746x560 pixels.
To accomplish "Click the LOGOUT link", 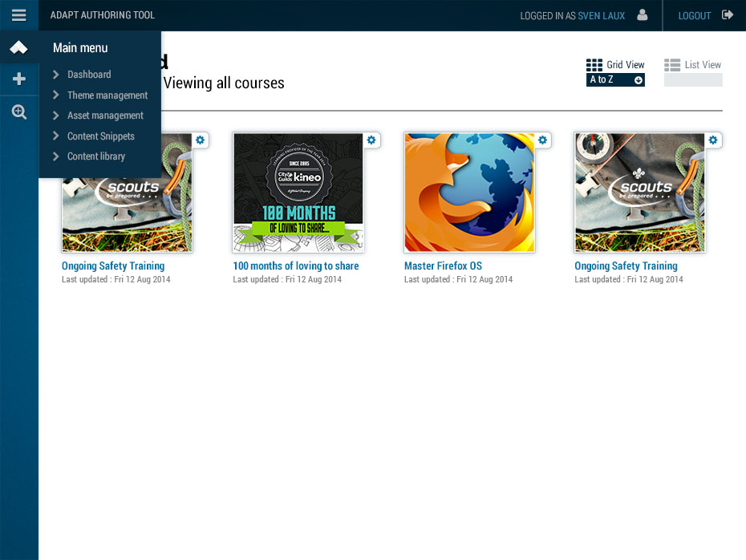I will click(694, 16).
